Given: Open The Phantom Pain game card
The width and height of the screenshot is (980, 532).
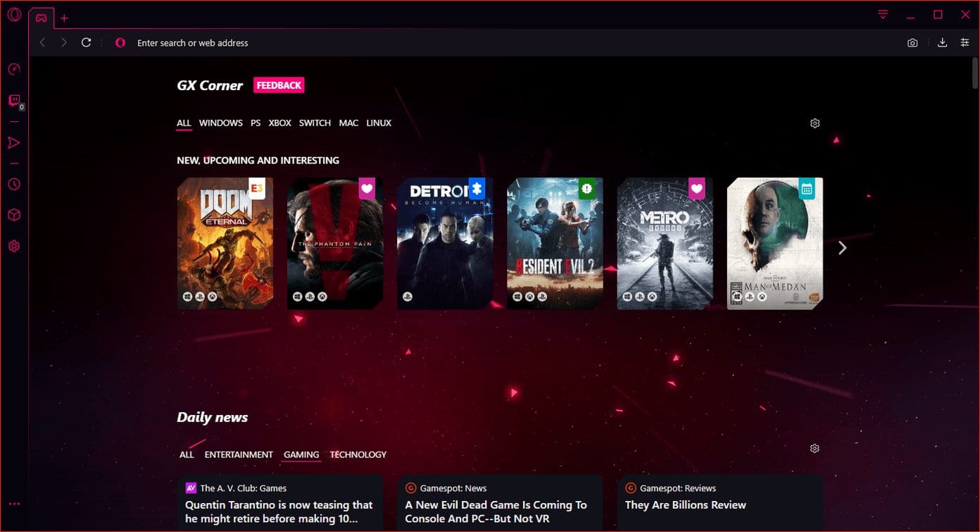Looking at the screenshot, I should [x=335, y=243].
